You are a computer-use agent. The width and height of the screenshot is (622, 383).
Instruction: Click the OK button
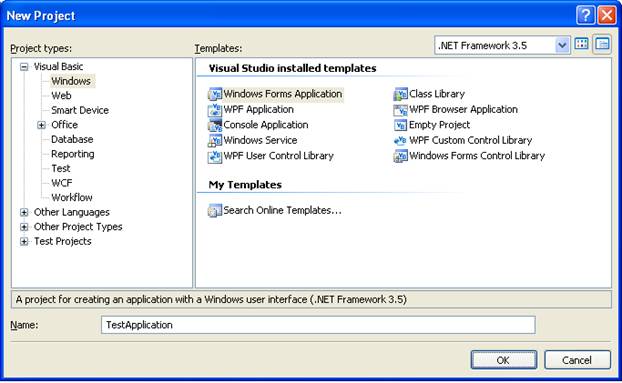(x=504, y=360)
